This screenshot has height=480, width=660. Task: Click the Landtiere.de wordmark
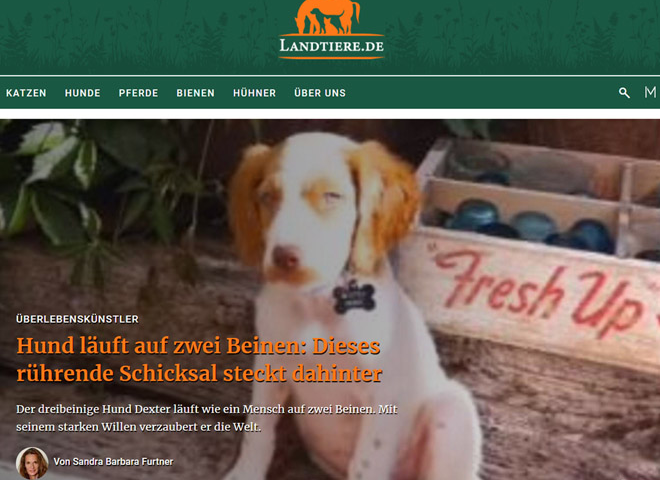tap(332, 45)
